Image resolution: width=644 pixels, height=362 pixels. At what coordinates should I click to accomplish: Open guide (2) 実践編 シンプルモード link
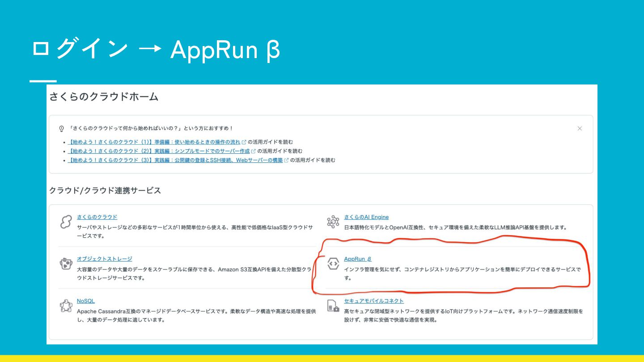click(x=159, y=151)
